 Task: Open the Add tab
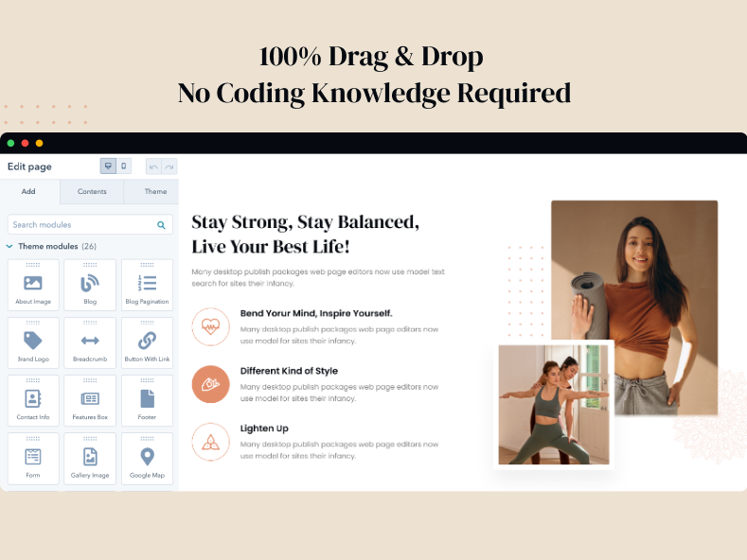(x=28, y=191)
